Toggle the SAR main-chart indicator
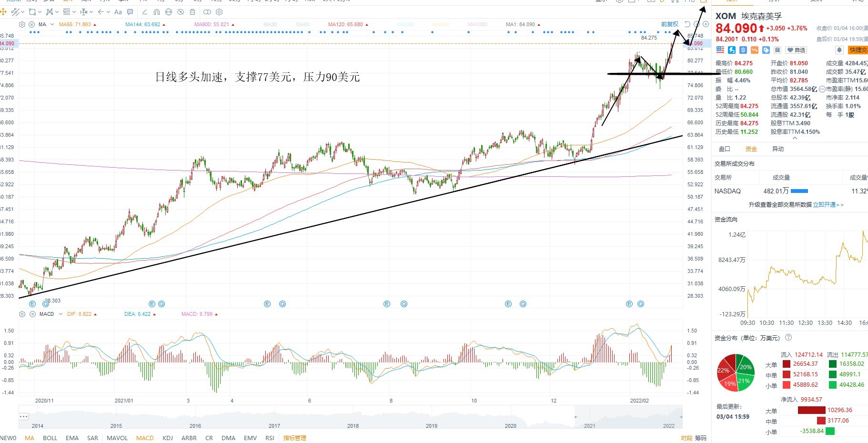868x443 pixels. [92, 438]
